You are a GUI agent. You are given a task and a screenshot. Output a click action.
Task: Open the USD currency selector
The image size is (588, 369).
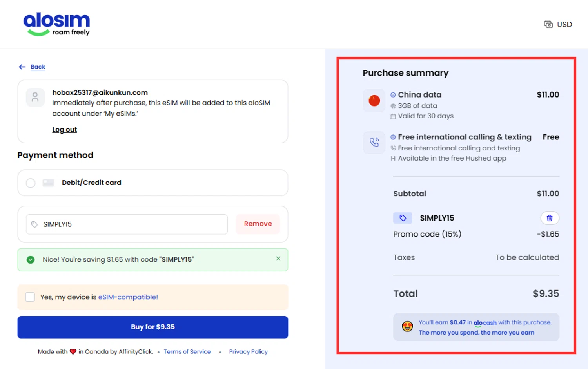click(x=558, y=24)
